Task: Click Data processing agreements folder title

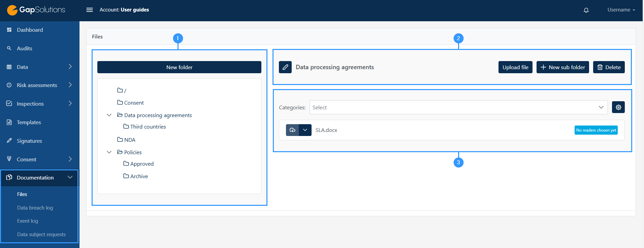Action: click(x=335, y=67)
